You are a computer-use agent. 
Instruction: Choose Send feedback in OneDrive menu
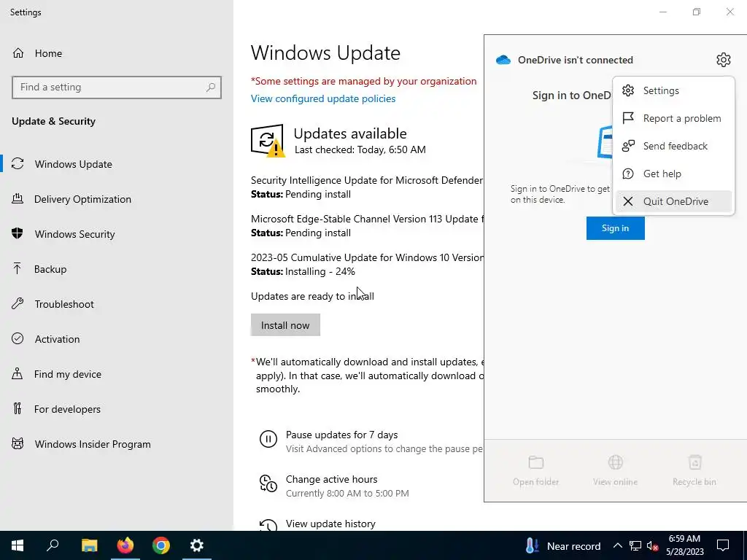tap(673, 146)
